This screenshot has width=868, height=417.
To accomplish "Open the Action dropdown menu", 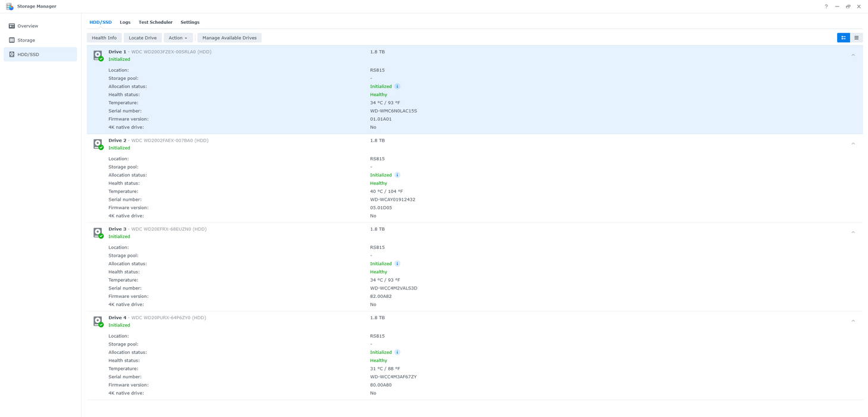I will click(x=178, y=38).
